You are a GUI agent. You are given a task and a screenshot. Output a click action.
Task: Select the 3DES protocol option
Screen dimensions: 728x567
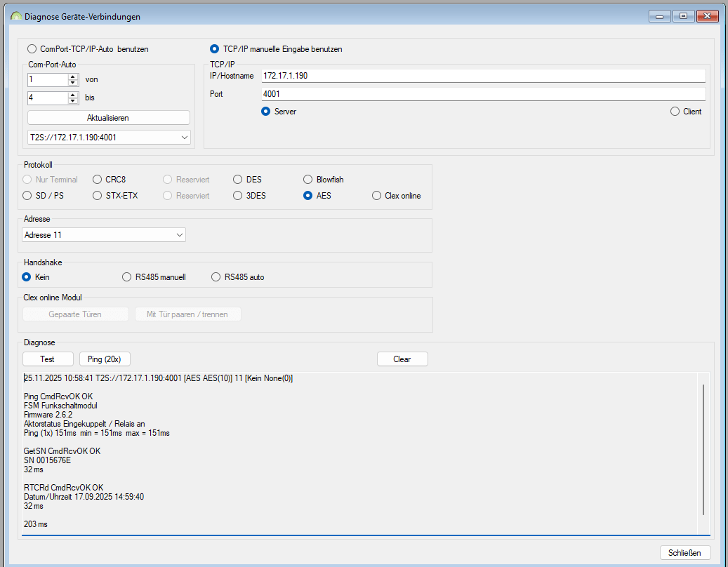(x=238, y=196)
